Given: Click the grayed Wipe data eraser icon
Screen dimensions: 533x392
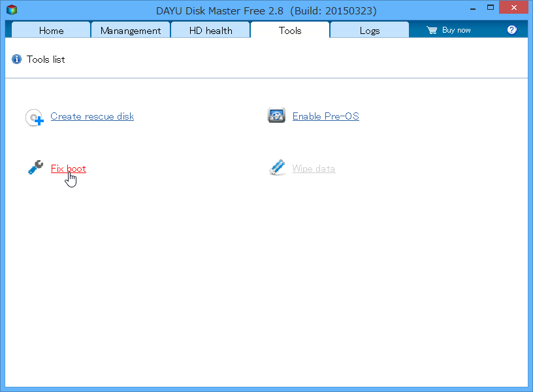Looking at the screenshot, I should pyautogui.click(x=277, y=167).
